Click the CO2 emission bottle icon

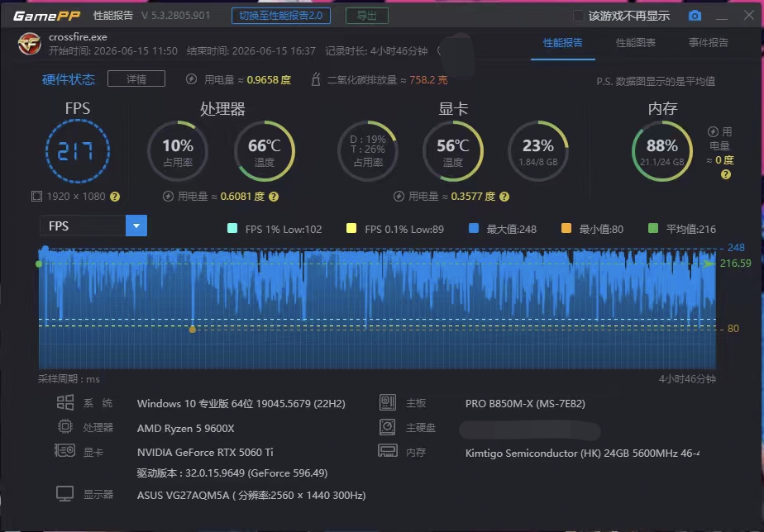coord(316,78)
